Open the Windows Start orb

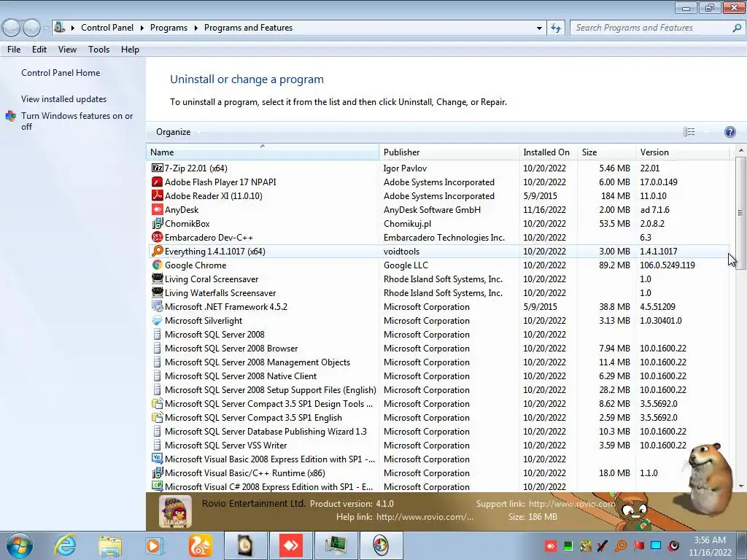(20, 545)
